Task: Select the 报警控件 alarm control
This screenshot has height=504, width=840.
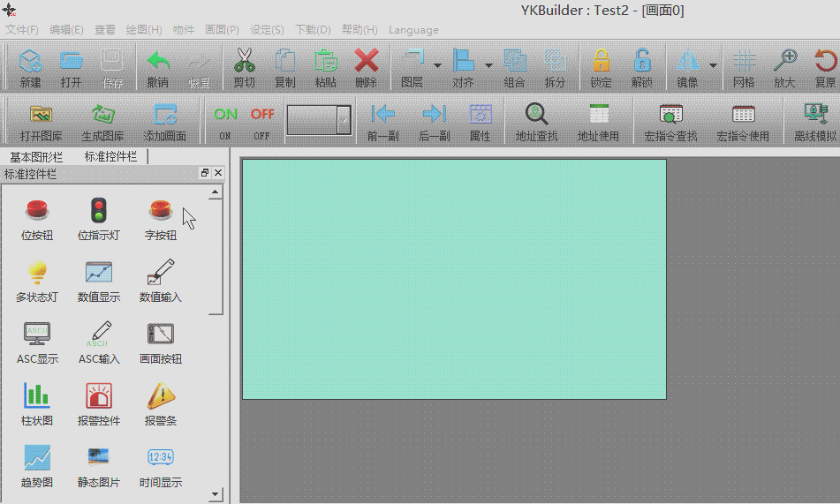Action: (99, 404)
